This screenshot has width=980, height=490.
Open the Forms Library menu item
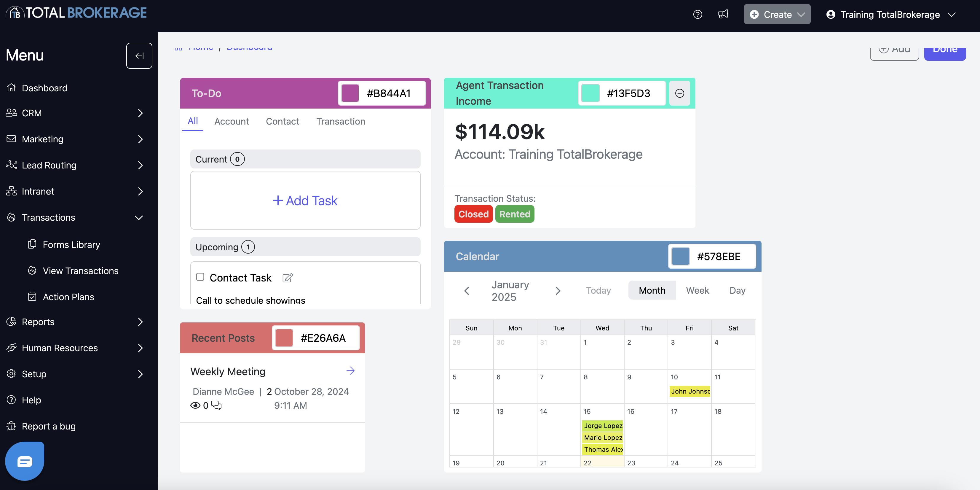(71, 245)
